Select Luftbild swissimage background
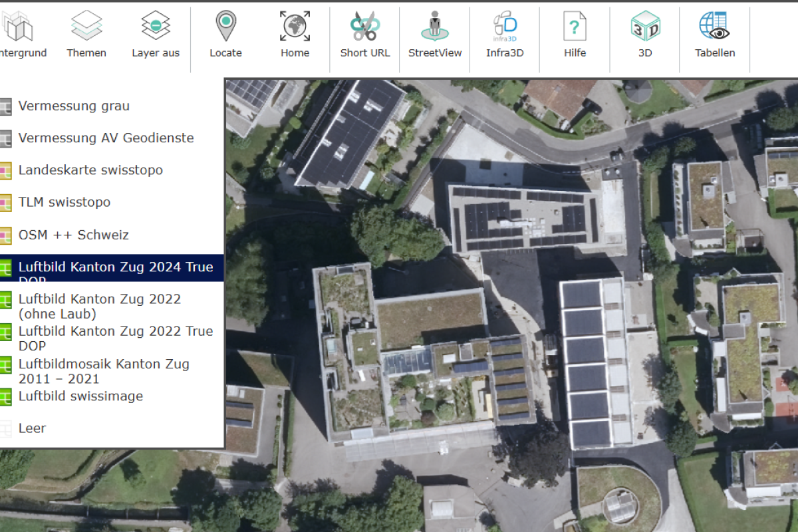798x532 pixels. [x=80, y=396]
